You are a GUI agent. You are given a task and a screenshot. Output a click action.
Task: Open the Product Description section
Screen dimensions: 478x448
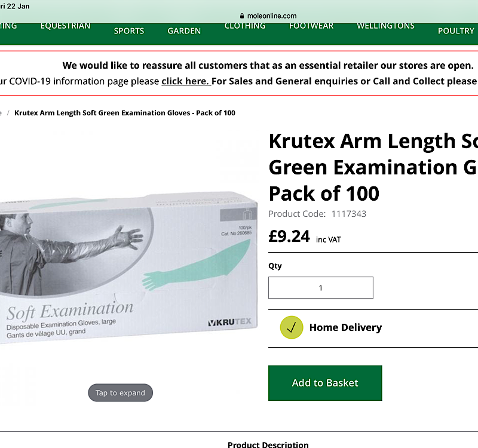268,444
